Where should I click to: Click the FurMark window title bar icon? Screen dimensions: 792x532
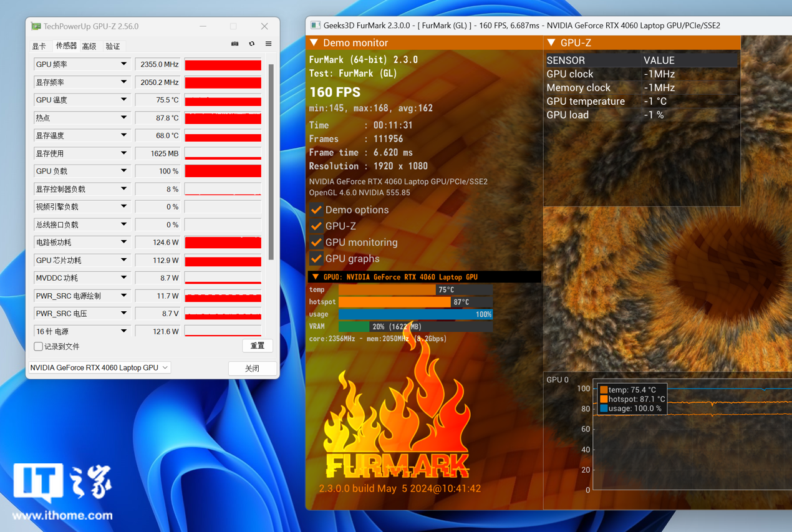point(316,26)
